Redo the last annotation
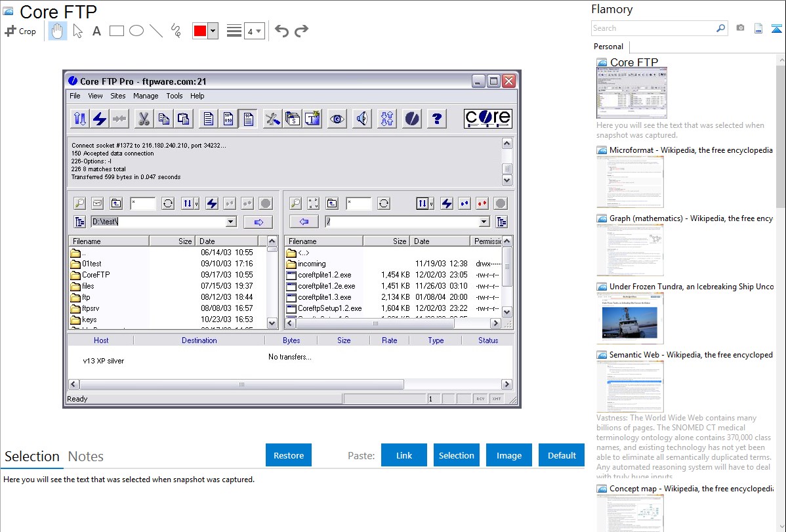The image size is (786, 532). coord(301,31)
